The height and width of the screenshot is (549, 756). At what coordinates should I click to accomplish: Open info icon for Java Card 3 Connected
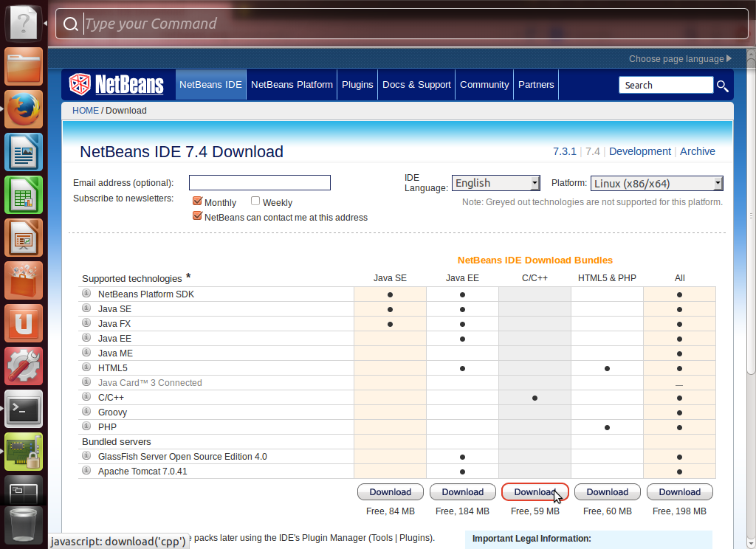86,381
